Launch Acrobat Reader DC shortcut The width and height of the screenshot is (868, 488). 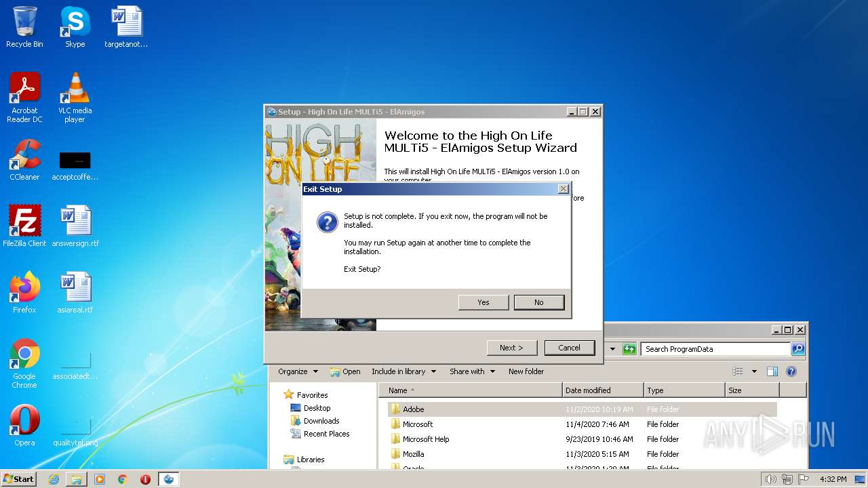pyautogui.click(x=24, y=98)
